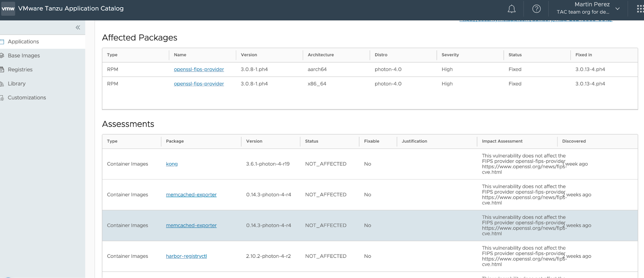Click the Applications sidebar icon
This screenshot has height=278, width=644.
pyautogui.click(x=2, y=41)
